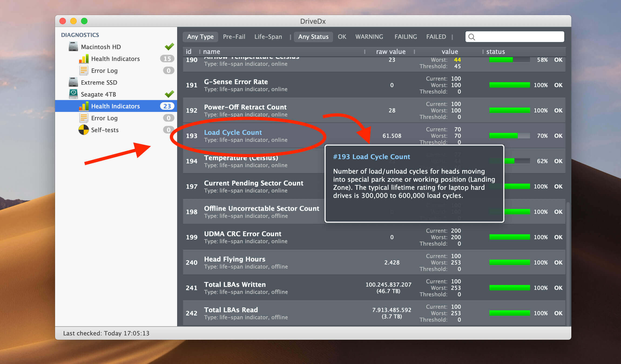
Task: Click the magnifier icon in search field
Action: pos(472,37)
